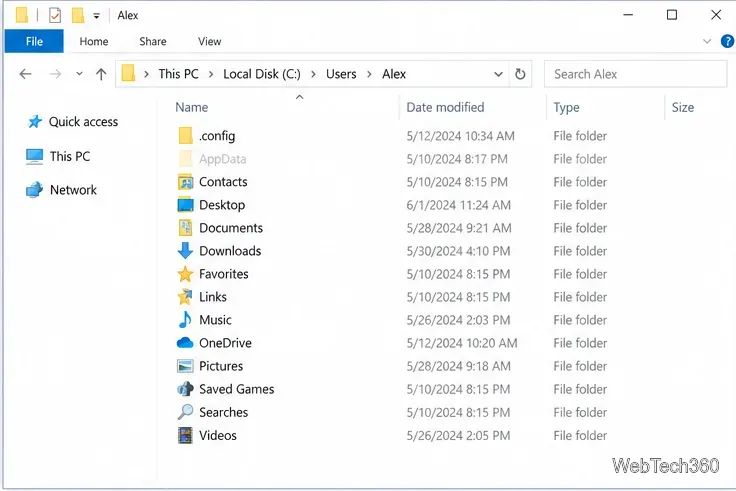736x491 pixels.
Task: Click the blue Downloads arrow icon
Action: point(185,251)
